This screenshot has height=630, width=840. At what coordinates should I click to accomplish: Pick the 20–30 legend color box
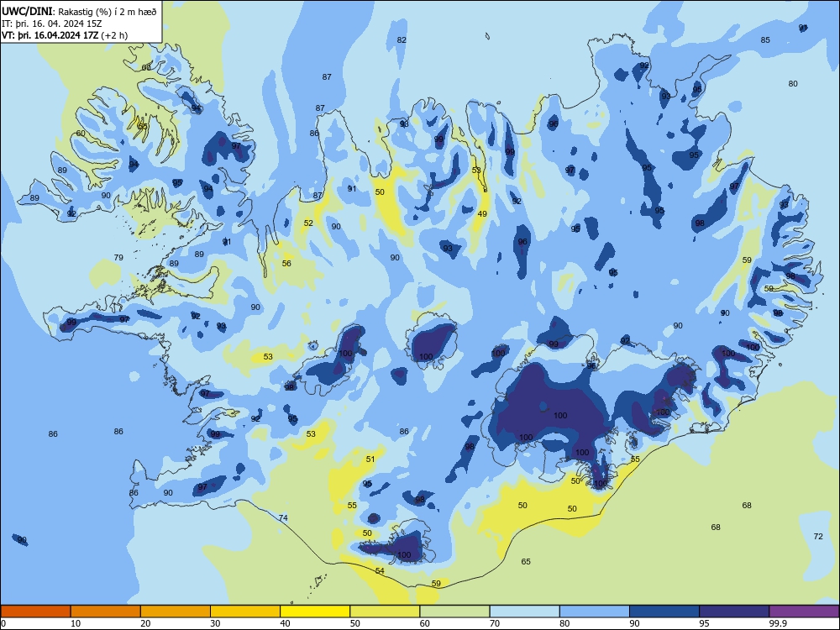tap(176, 612)
